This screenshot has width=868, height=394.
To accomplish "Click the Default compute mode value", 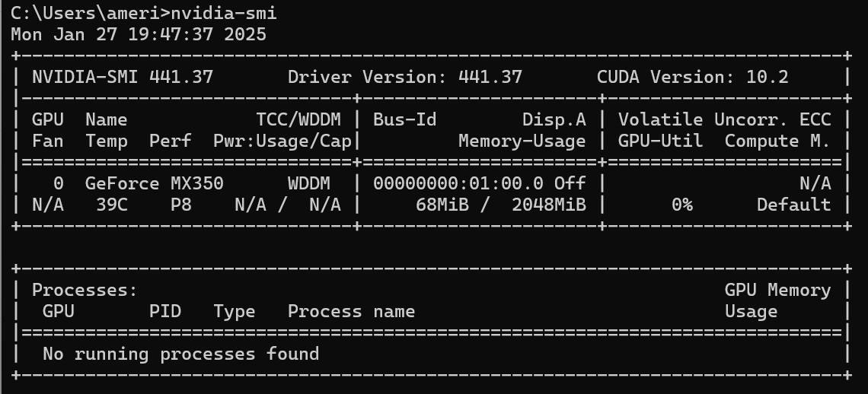I will pos(793,205).
